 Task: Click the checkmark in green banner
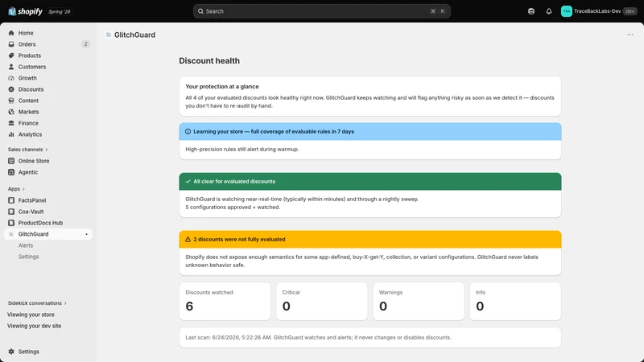pyautogui.click(x=188, y=182)
